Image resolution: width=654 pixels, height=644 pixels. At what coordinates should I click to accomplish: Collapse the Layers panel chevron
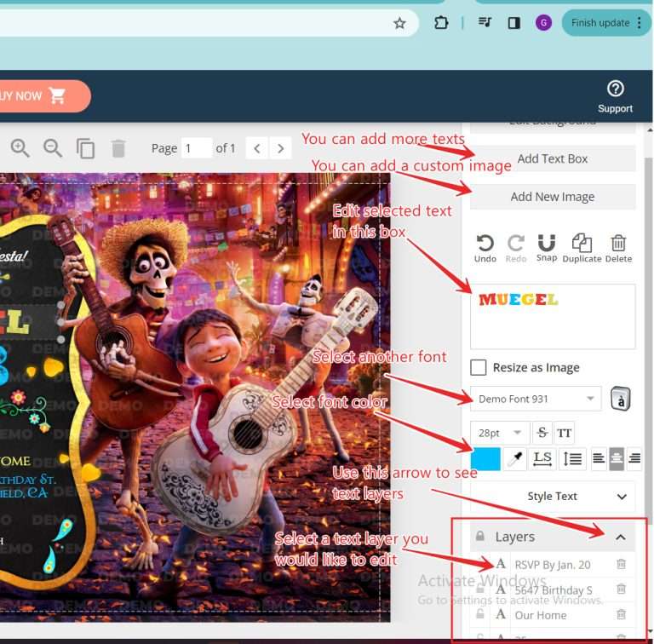coord(620,537)
